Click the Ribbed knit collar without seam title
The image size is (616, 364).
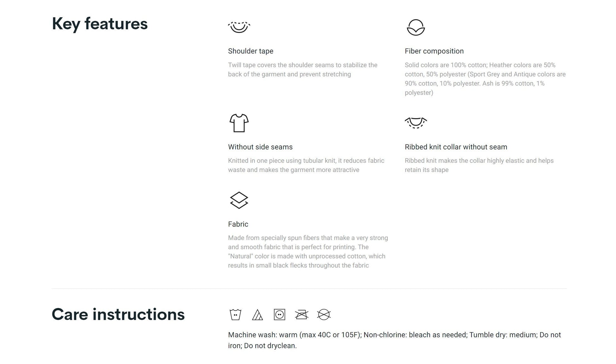(456, 147)
